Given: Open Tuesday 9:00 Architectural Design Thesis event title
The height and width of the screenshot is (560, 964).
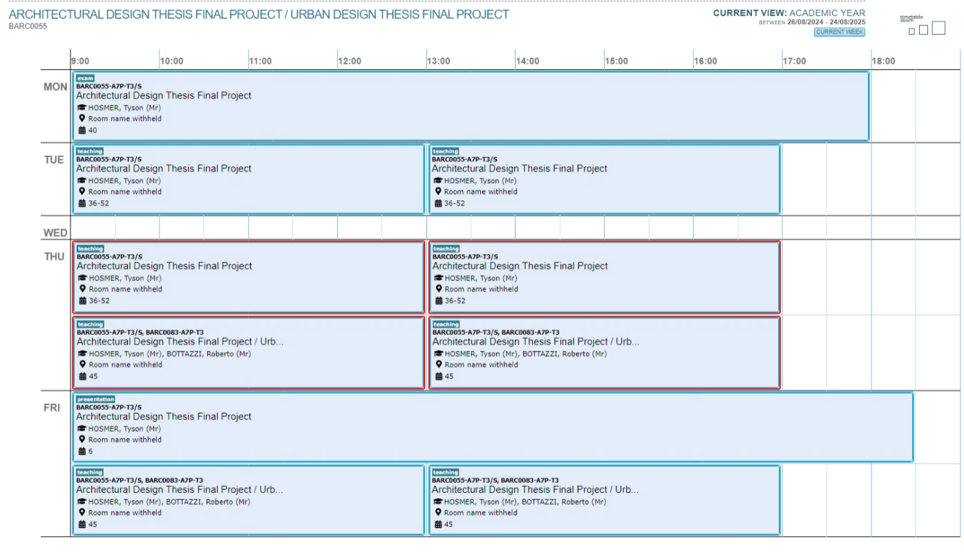Looking at the screenshot, I should (x=164, y=168).
